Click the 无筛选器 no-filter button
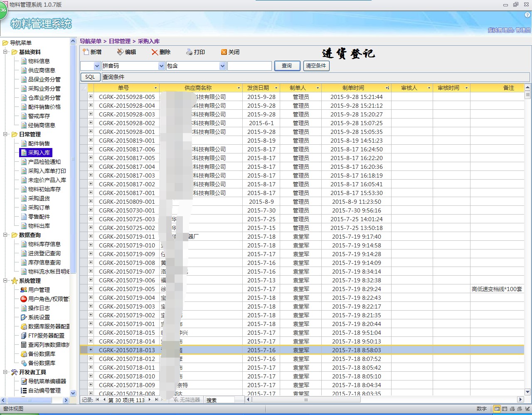Image resolution: width=532 pixels, height=415 pixels. tap(187, 400)
